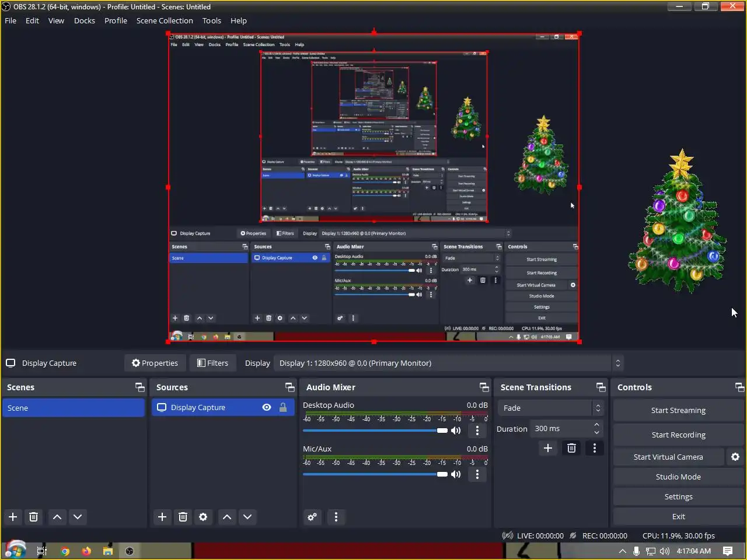The image size is (747, 560).
Task: Open File Explorer from the taskbar
Action: [108, 551]
